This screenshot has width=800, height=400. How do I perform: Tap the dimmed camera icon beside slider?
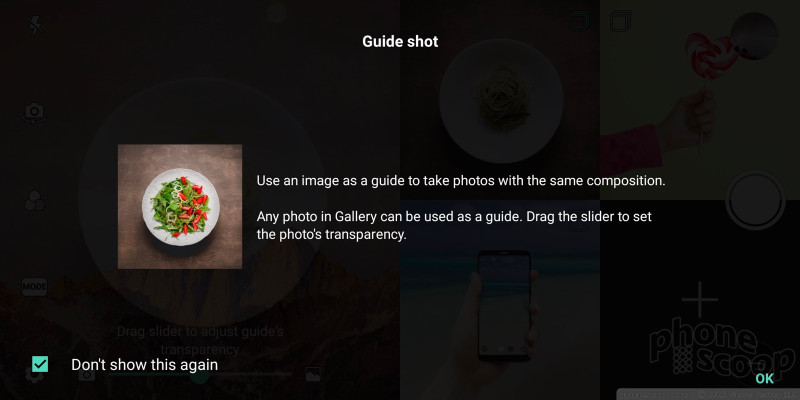[x=87, y=374]
